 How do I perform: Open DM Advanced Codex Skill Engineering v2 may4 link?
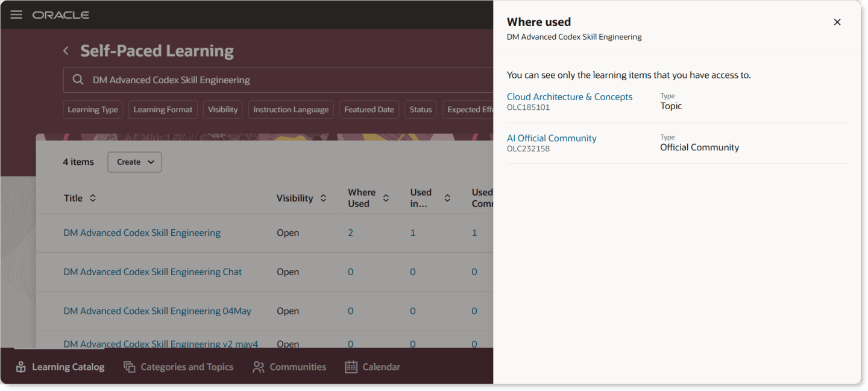click(161, 344)
